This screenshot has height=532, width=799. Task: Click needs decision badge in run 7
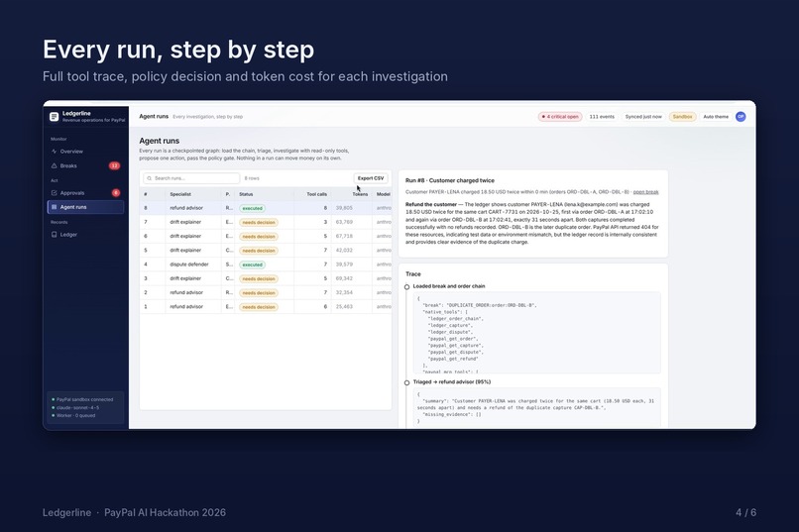(259, 223)
